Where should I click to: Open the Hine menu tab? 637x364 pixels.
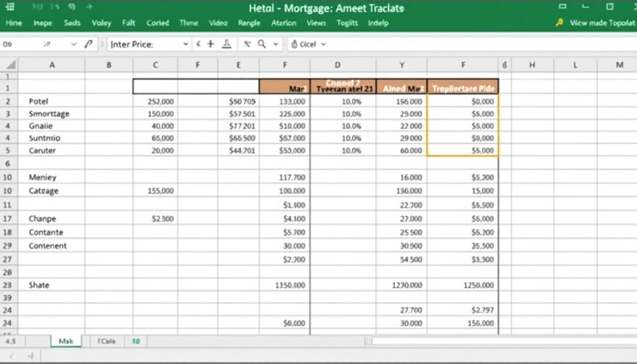pyautogui.click(x=14, y=23)
